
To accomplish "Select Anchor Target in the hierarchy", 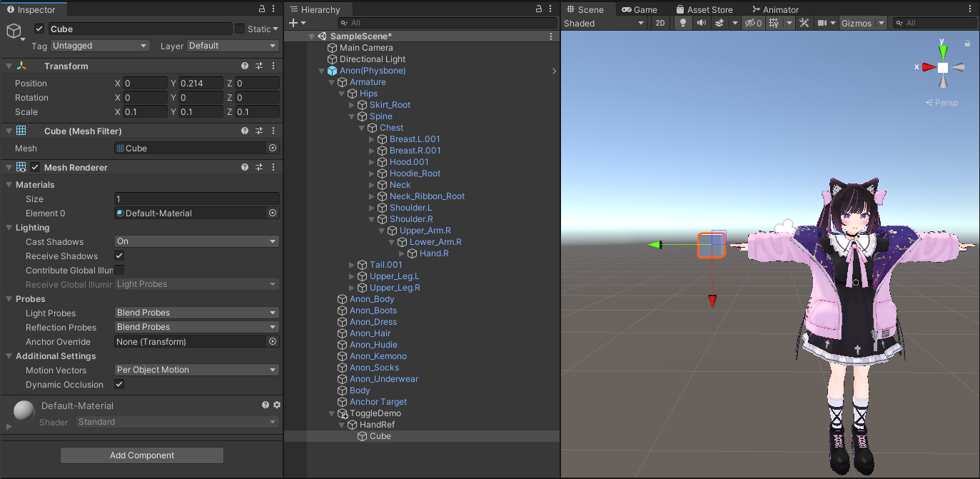I will pos(378,402).
